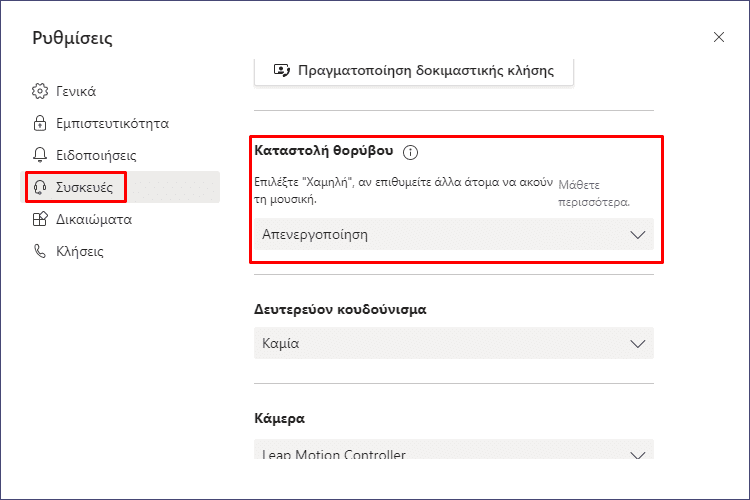
Task: Click the info icon next to Καταστολή θορύβου
Action: coord(410,152)
